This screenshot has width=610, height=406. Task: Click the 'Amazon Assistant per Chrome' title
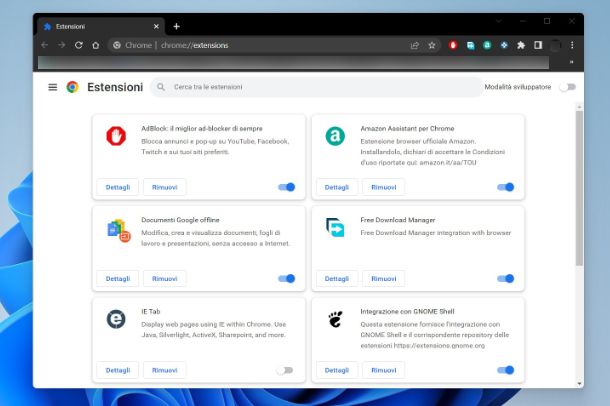407,128
